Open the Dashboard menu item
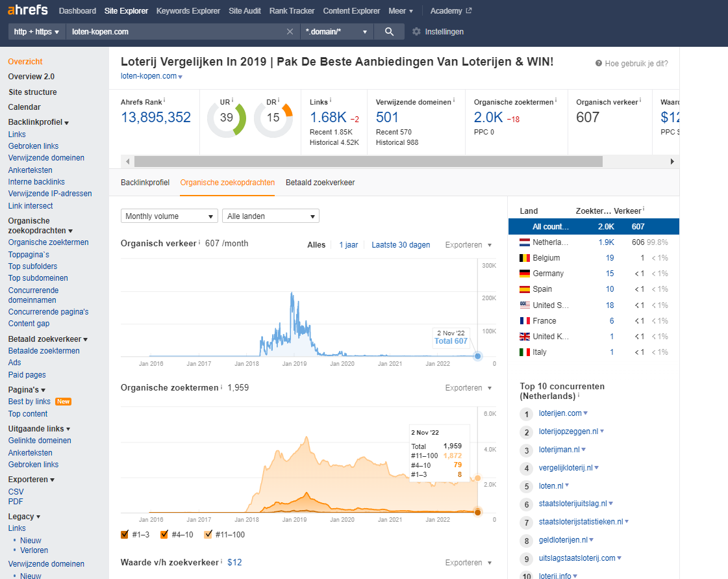The image size is (728, 579). tap(77, 10)
